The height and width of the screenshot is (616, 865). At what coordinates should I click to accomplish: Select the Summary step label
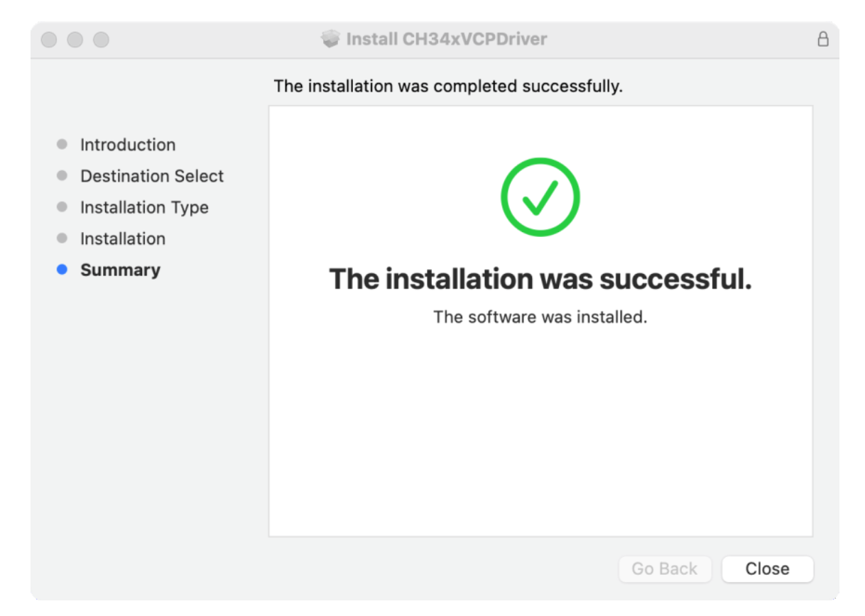point(120,270)
